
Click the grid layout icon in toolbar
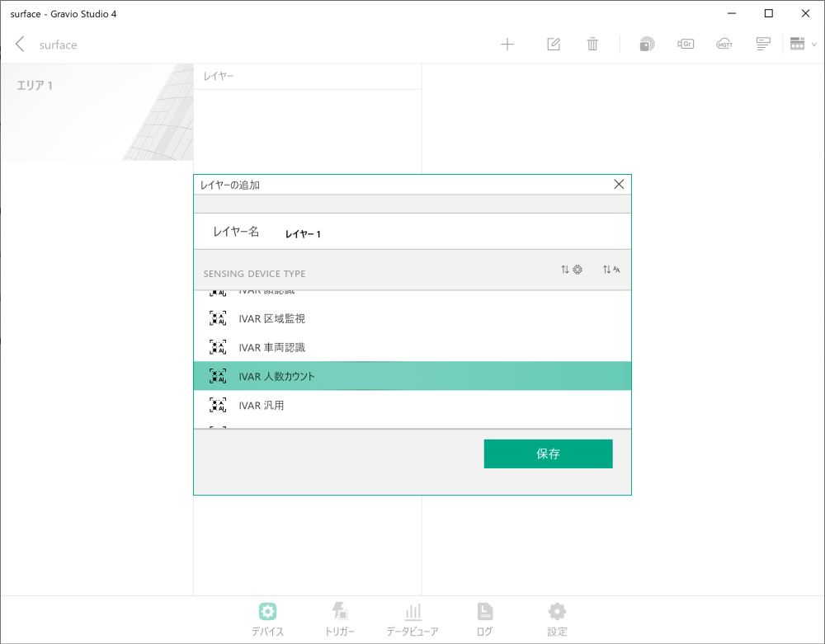tap(797, 45)
